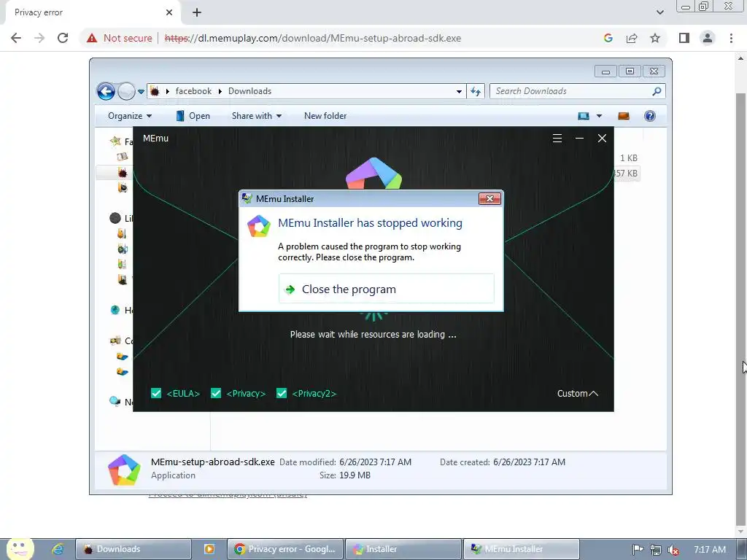Click Explorer refresh button
Screen dimensions: 747x560
476,91
